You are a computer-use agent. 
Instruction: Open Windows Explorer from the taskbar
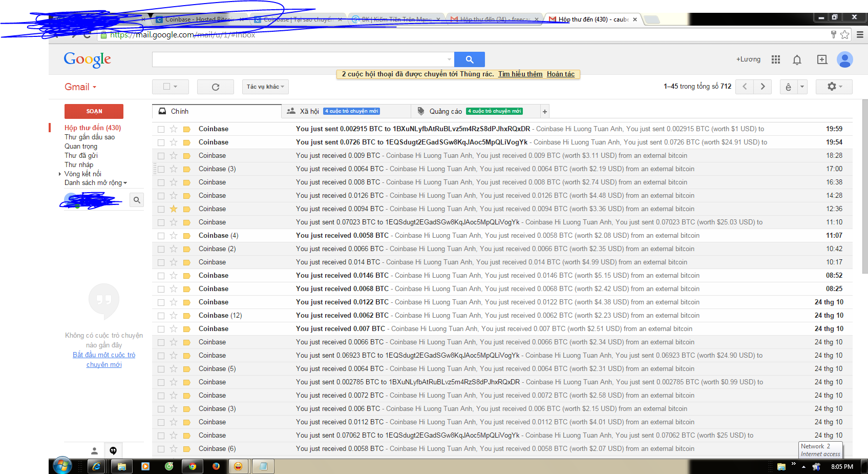tap(121, 466)
